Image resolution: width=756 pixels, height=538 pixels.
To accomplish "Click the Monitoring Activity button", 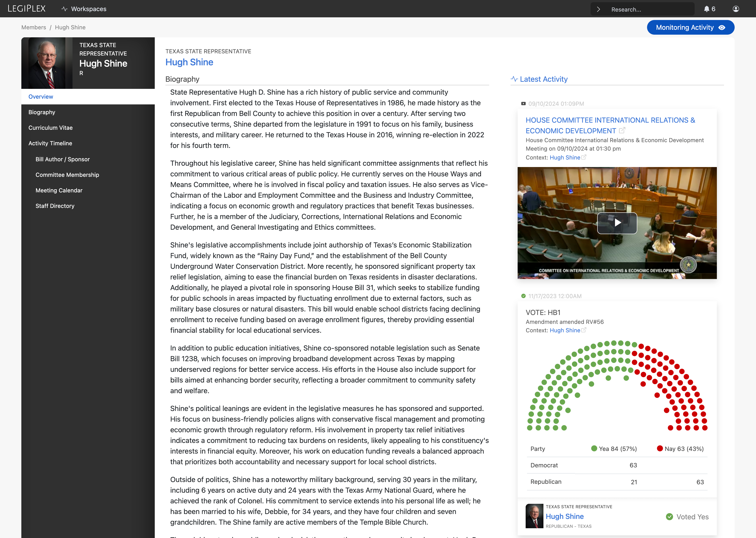I will coord(690,28).
